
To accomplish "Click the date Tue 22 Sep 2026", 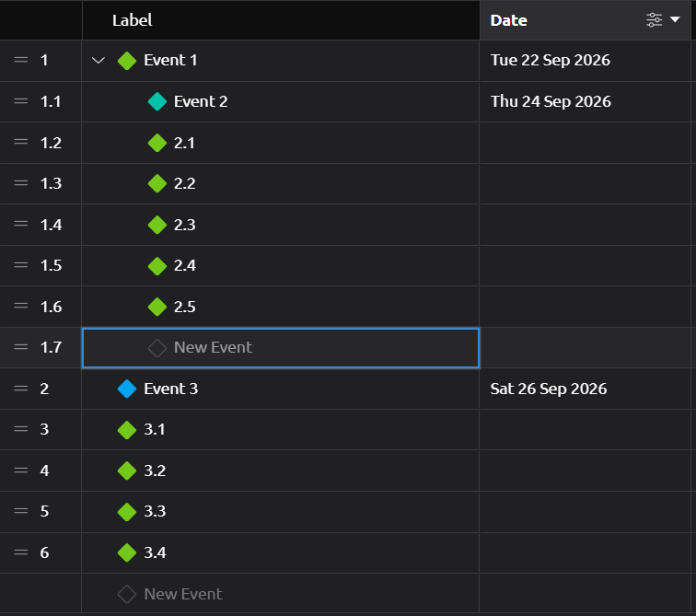I will pos(551,60).
